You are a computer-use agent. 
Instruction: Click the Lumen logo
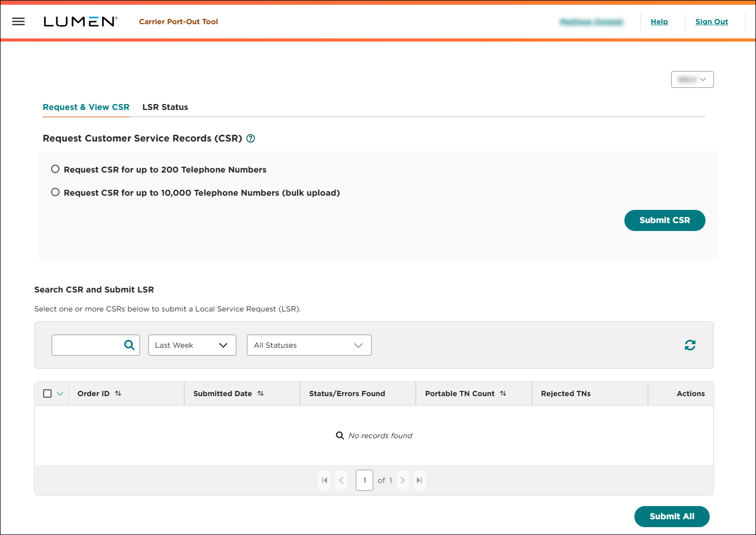[x=80, y=22]
